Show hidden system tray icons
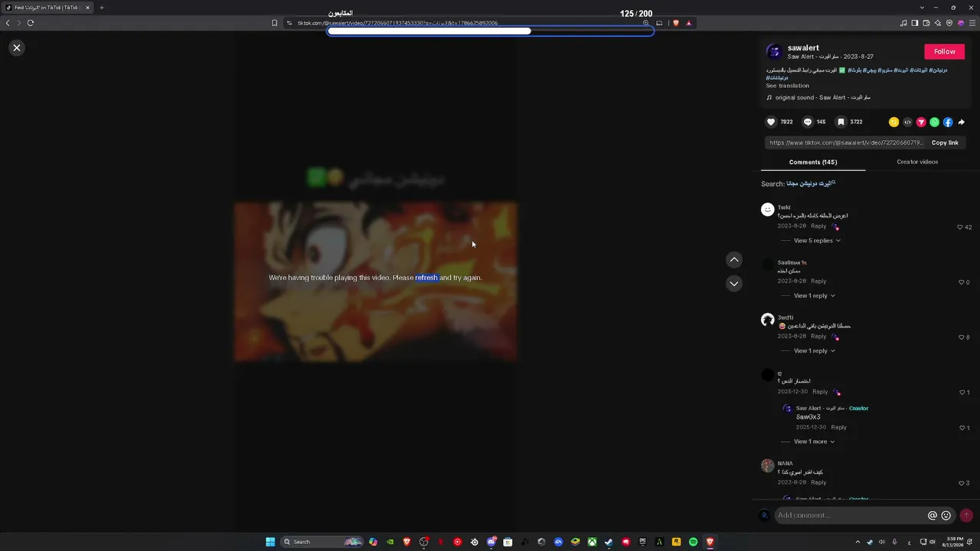The image size is (980, 551). coord(858,542)
